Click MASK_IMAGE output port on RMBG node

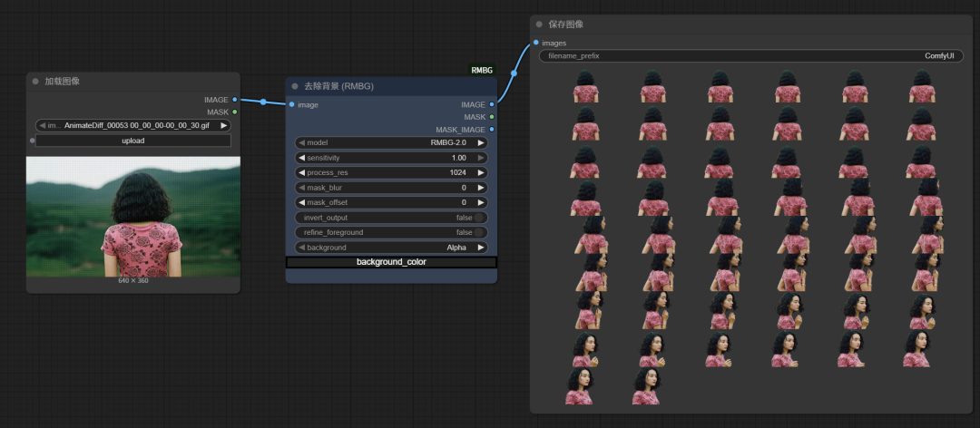pos(492,129)
